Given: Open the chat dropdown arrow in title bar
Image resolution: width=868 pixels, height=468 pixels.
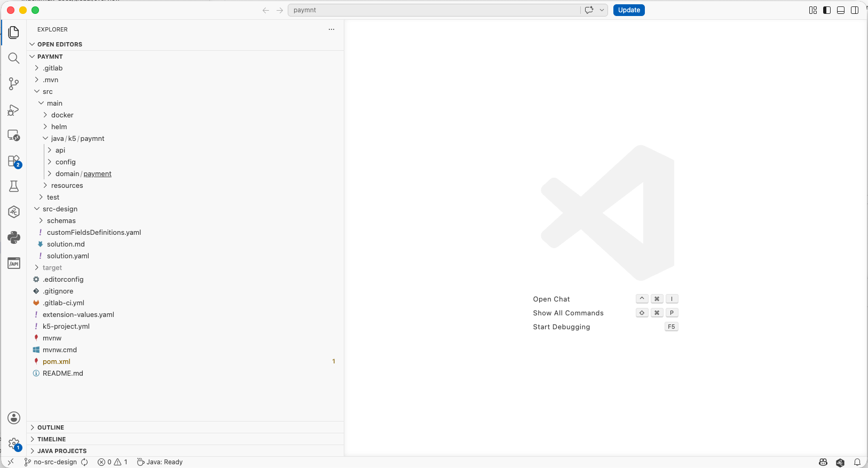Looking at the screenshot, I should coord(602,10).
